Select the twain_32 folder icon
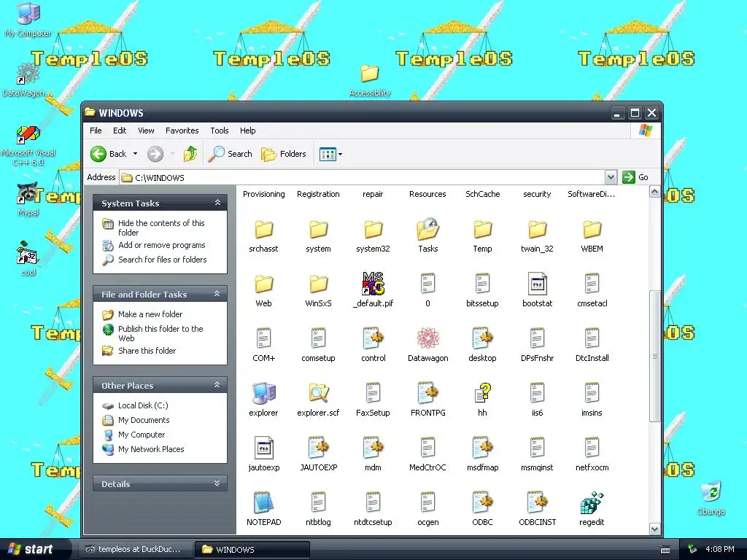 point(537,229)
